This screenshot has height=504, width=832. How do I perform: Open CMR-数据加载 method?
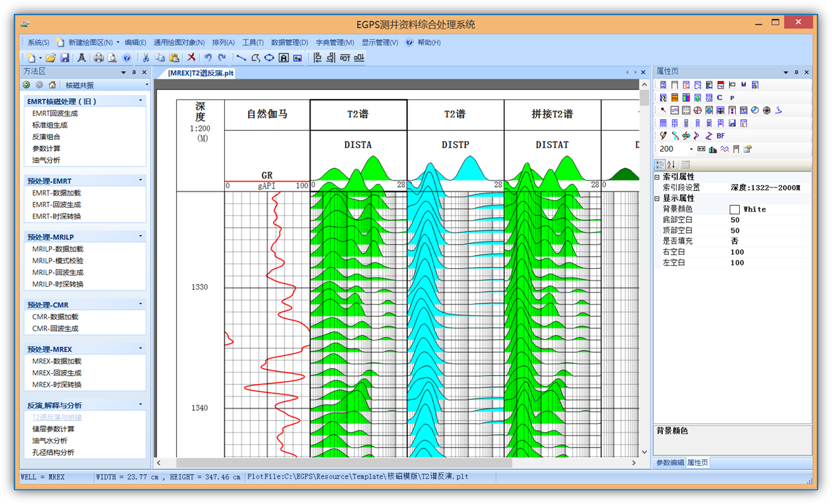pyautogui.click(x=55, y=317)
